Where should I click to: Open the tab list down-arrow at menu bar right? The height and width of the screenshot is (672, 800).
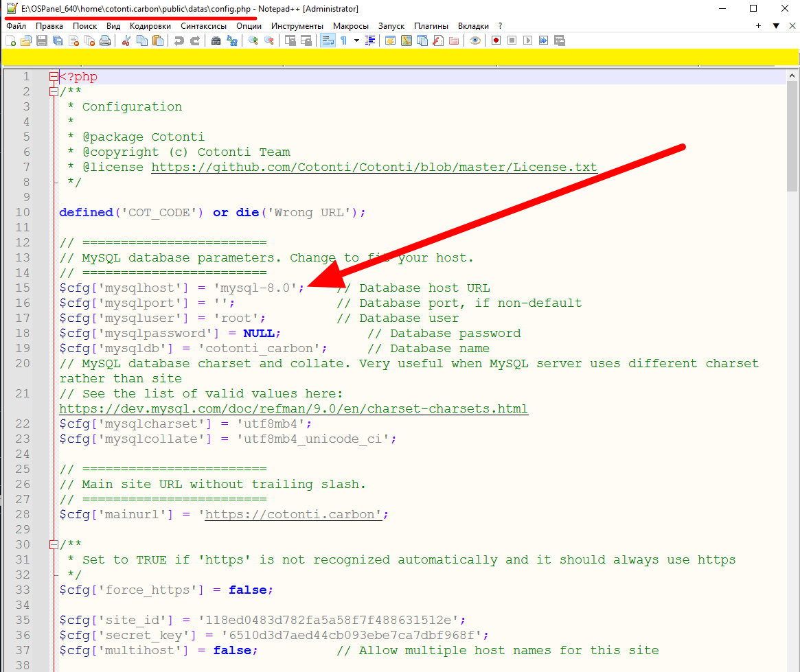[776, 26]
